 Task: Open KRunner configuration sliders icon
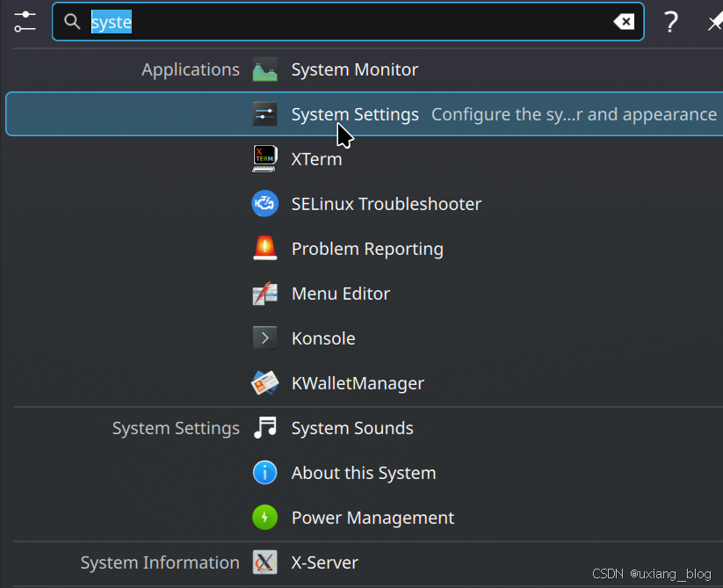pos(25,22)
